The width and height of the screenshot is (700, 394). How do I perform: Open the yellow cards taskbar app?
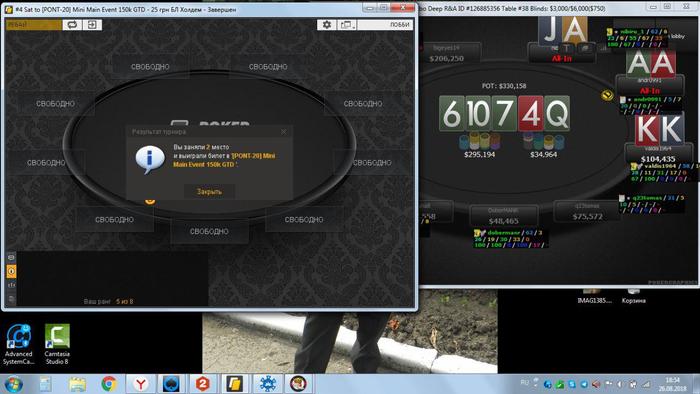coord(235,384)
